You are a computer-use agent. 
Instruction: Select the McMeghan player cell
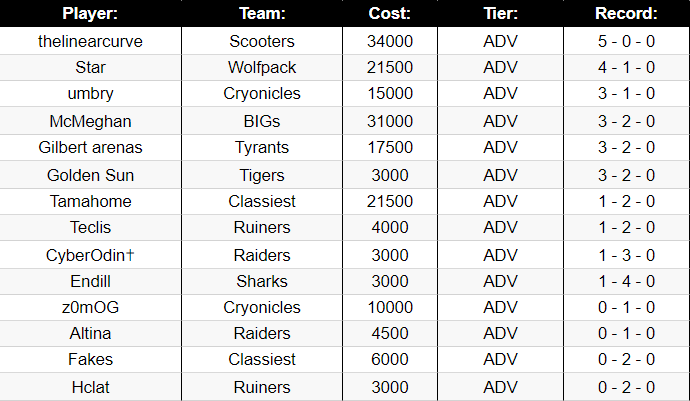coord(90,121)
